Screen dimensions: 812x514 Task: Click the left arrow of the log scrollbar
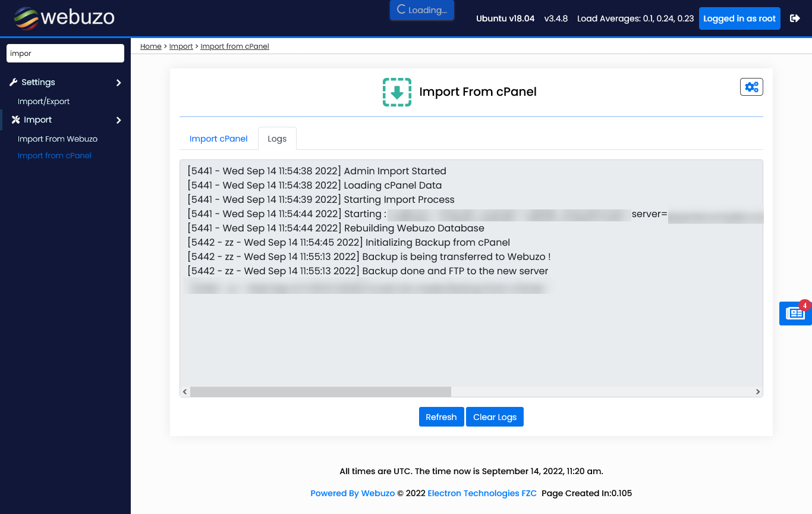point(184,391)
